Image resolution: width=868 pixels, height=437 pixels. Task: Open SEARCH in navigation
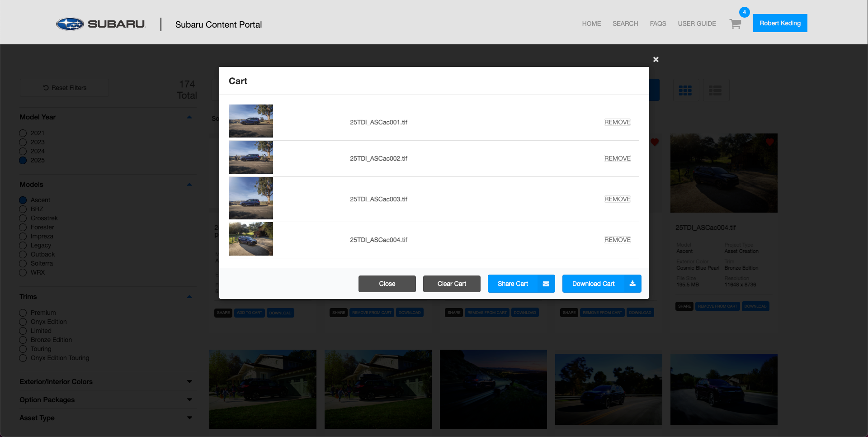(625, 24)
